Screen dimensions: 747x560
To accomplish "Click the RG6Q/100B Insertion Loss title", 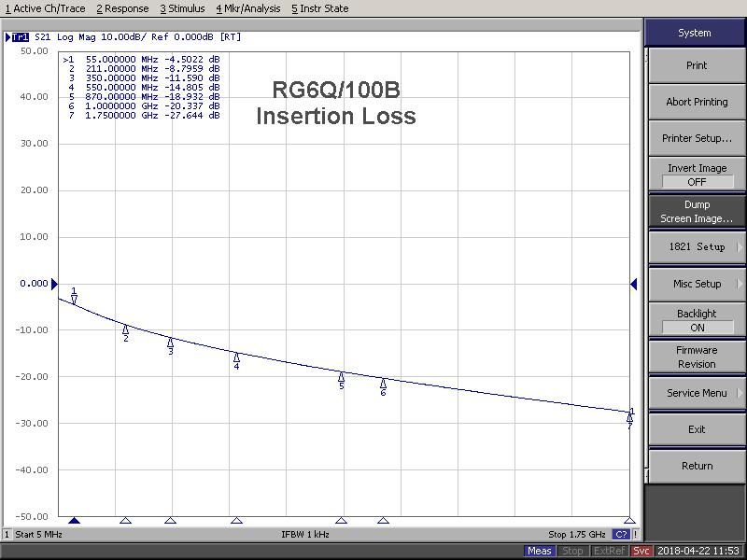I will coord(336,103).
